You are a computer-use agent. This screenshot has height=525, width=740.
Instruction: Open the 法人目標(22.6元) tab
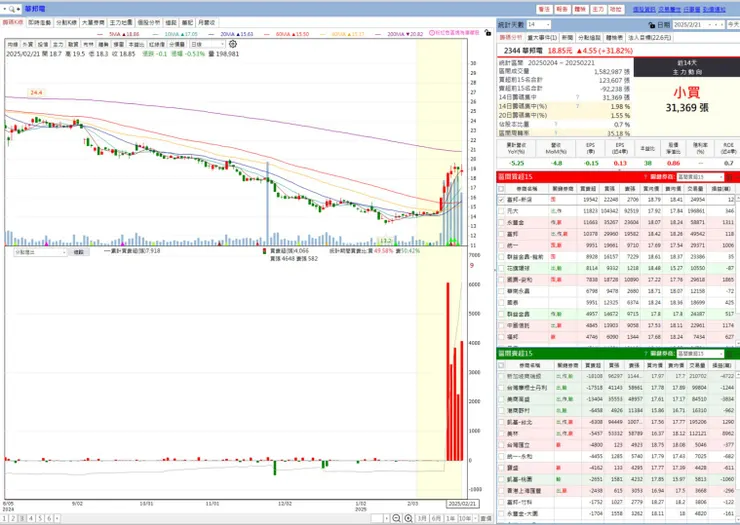pyautogui.click(x=649, y=37)
